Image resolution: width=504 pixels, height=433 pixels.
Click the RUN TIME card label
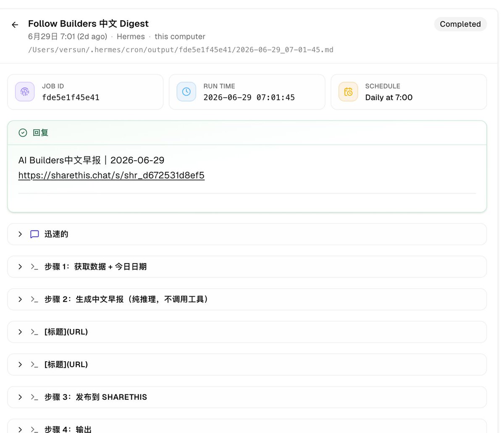219,86
